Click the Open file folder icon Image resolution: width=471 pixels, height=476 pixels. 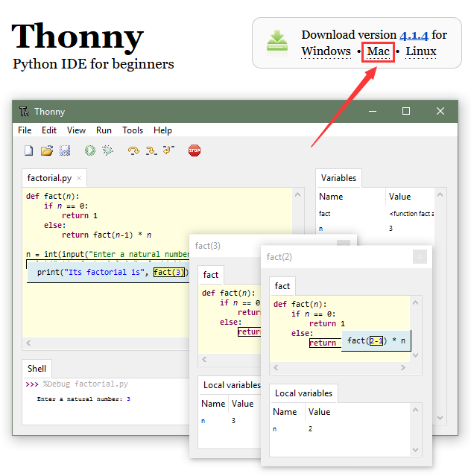click(x=47, y=150)
